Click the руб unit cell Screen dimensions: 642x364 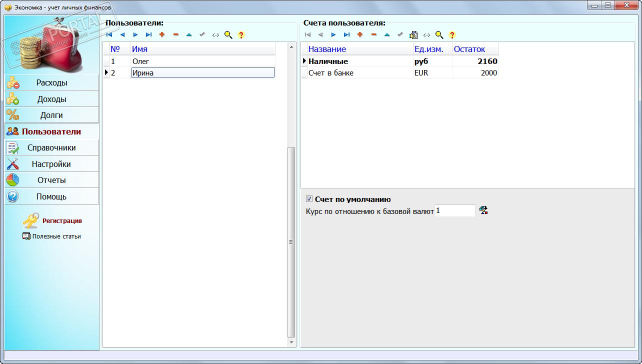tap(433, 61)
